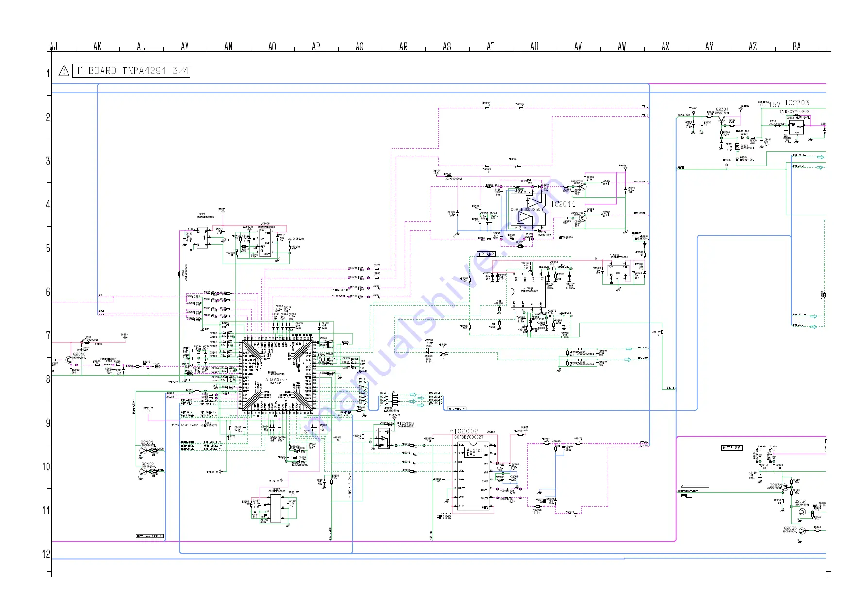Click the Q2102 transistor label

click(148, 464)
